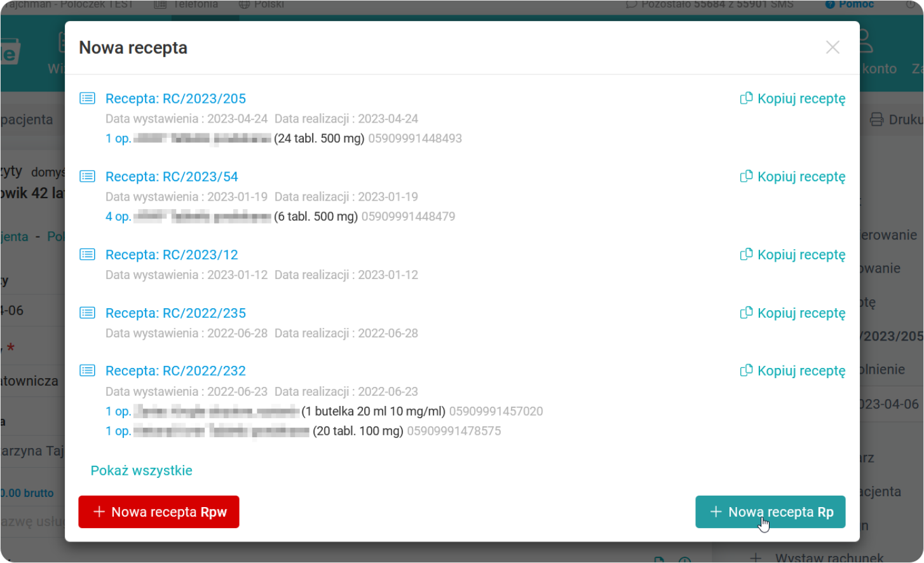Copy prescription RC/2022/235 via Kopiuj receptę
The image size is (924, 563).
point(792,313)
